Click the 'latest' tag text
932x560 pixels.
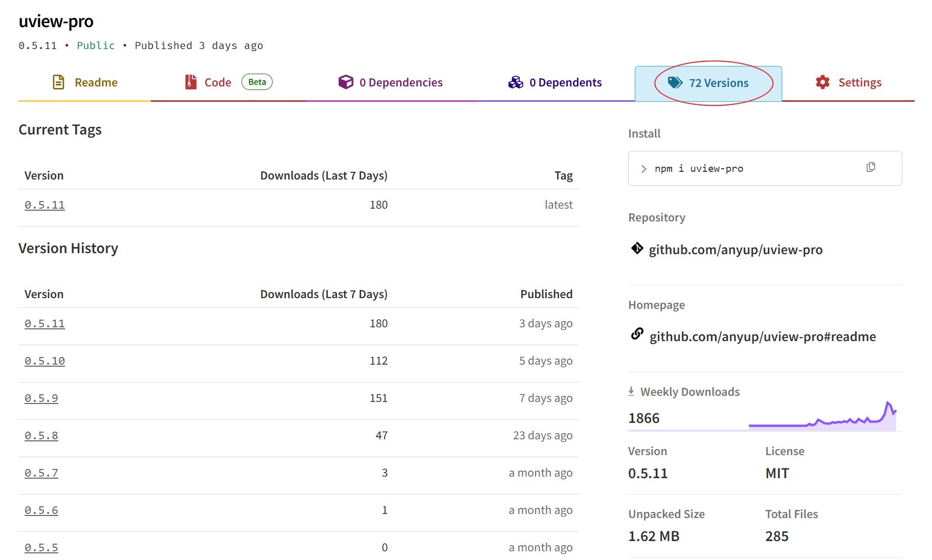coord(559,205)
